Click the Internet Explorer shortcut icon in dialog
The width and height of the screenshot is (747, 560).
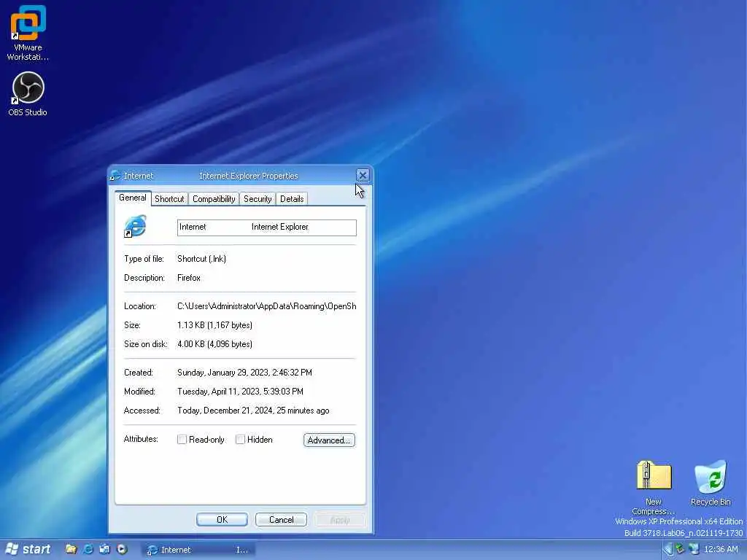[x=135, y=226]
